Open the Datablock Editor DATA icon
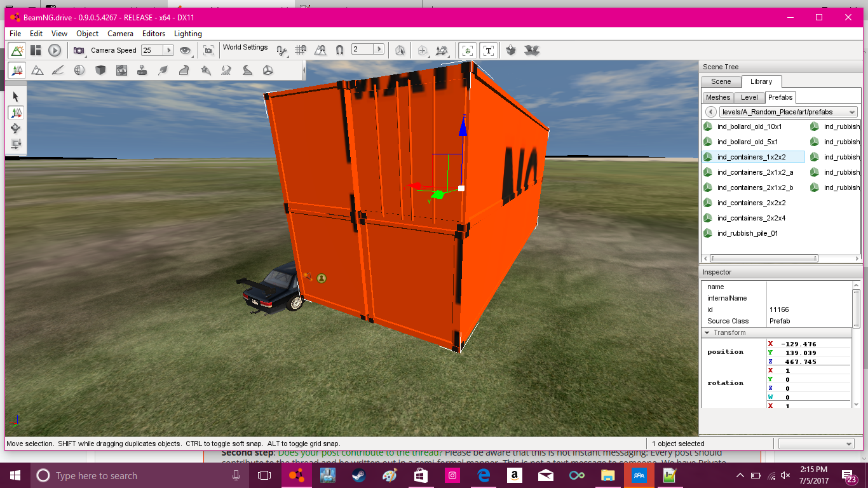 pyautogui.click(x=121, y=70)
